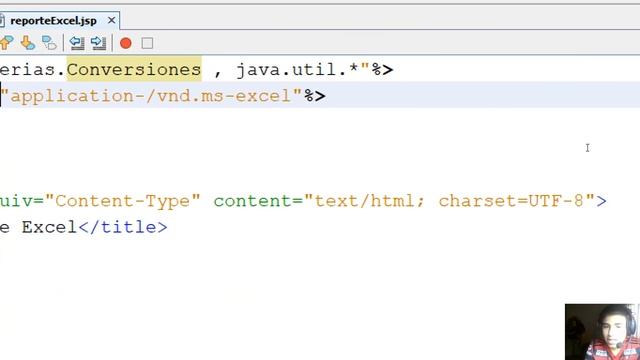Click the webcam video thumbnail
Image resolution: width=640 pixels, height=360 pixels.
(602, 332)
